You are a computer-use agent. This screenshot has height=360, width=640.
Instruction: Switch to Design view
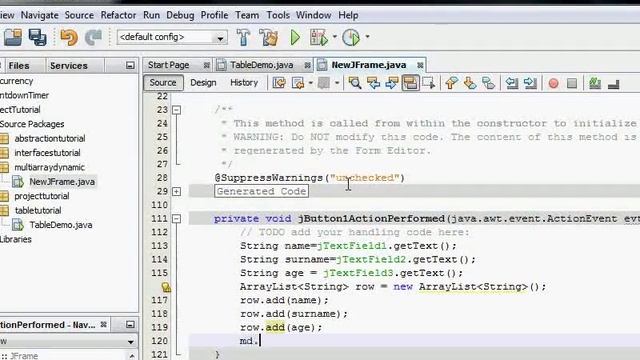click(x=203, y=83)
